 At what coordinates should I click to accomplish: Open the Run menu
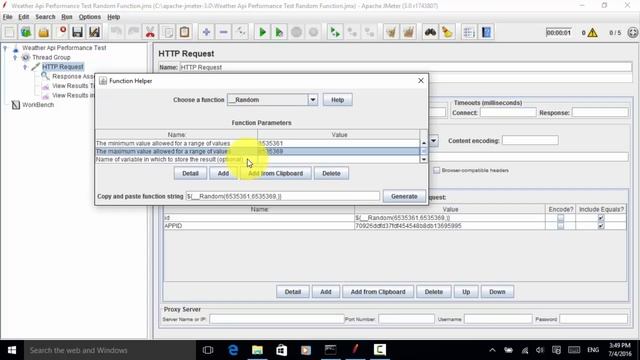pos(67,17)
